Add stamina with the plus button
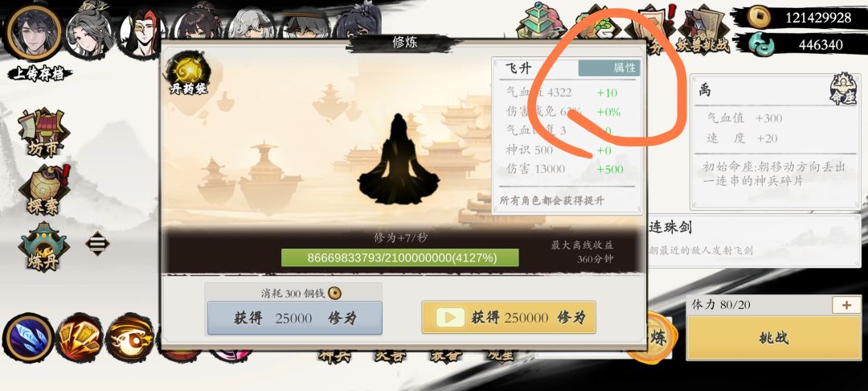The image size is (868, 391). coord(846,305)
